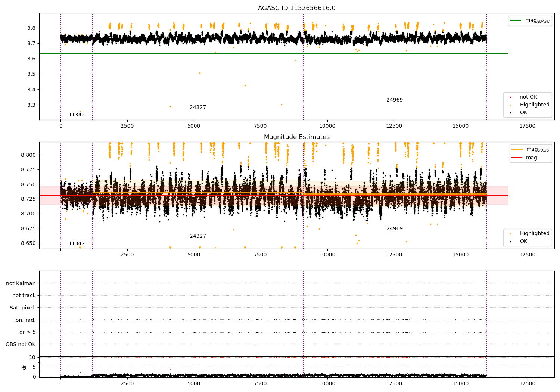Image resolution: width=560 pixels, height=392 pixels.
Task: Click the 17500 x-tick under the top plot
Action: [x=527, y=126]
